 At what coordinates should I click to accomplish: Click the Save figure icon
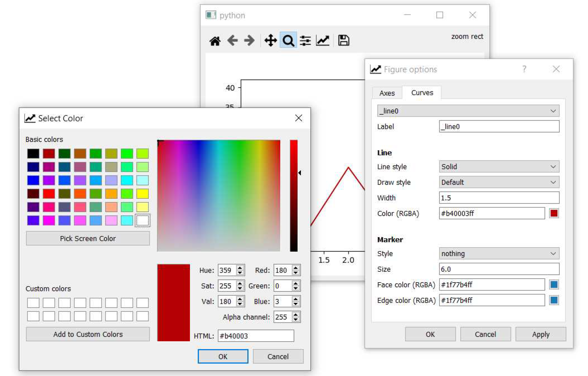click(x=344, y=41)
